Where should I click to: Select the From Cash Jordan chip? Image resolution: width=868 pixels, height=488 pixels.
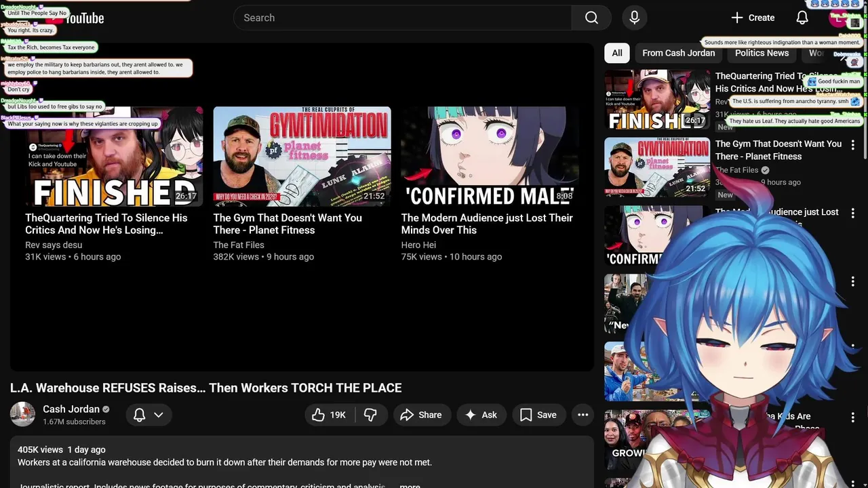(x=678, y=53)
